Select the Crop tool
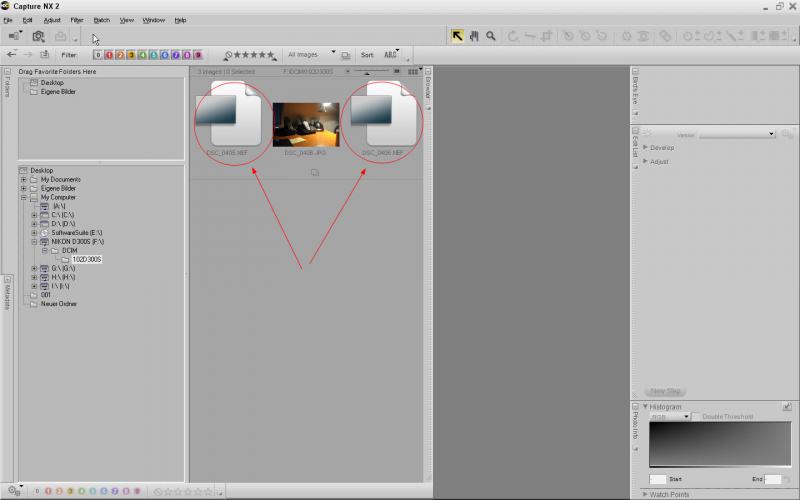The width and height of the screenshot is (800, 500). tap(547, 36)
